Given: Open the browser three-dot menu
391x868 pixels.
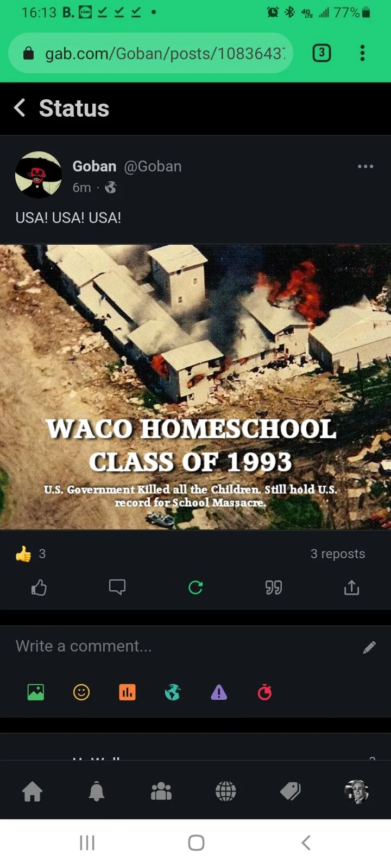Looking at the screenshot, I should coord(362,53).
